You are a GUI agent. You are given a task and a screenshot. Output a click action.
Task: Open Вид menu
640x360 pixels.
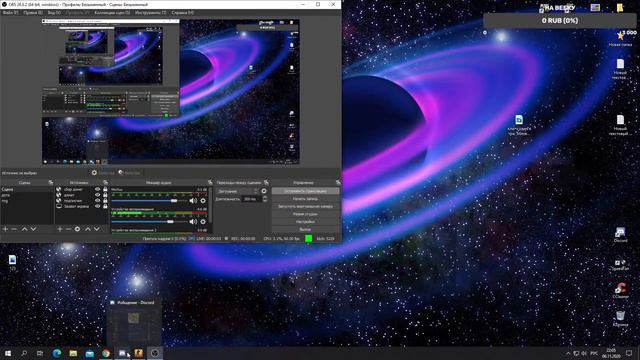tap(54, 13)
